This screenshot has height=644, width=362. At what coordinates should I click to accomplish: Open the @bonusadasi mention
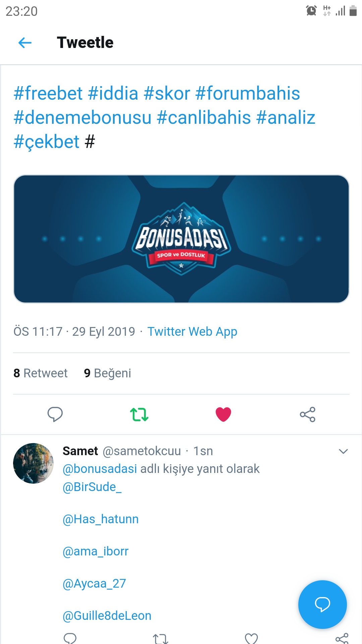click(100, 469)
